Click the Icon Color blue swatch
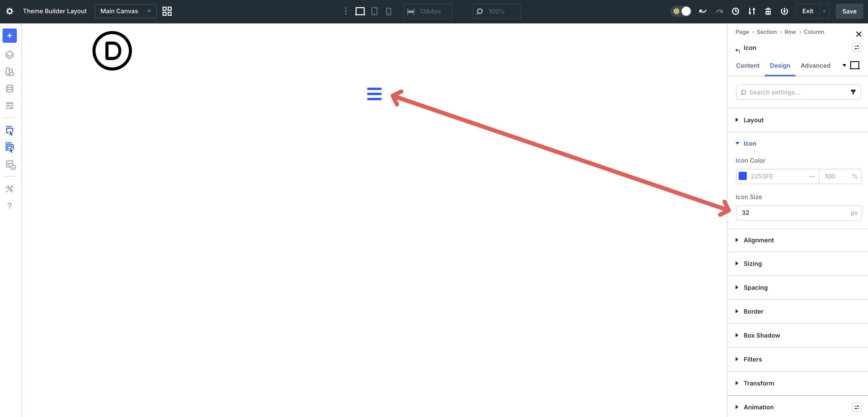Screen dimensions: 868x417 point(743,176)
